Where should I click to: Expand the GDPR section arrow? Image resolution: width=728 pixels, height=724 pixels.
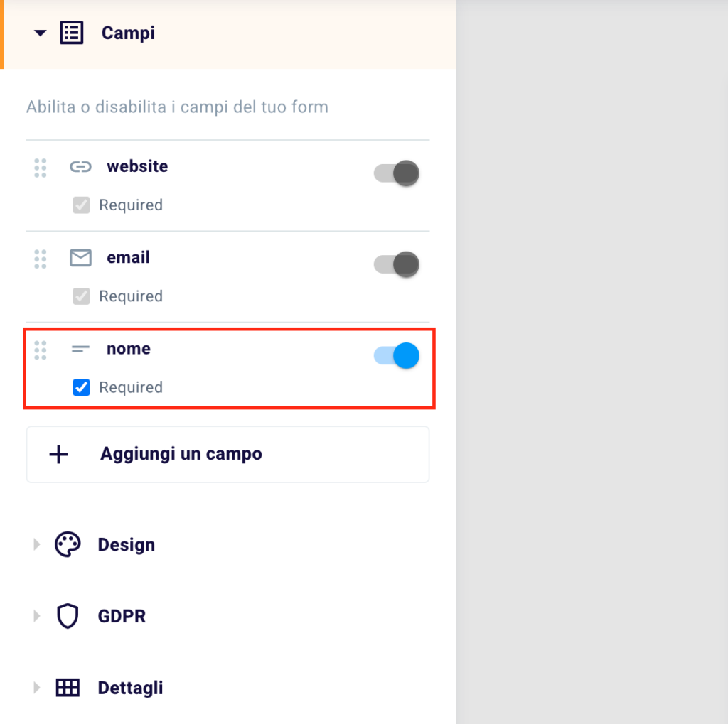point(37,616)
